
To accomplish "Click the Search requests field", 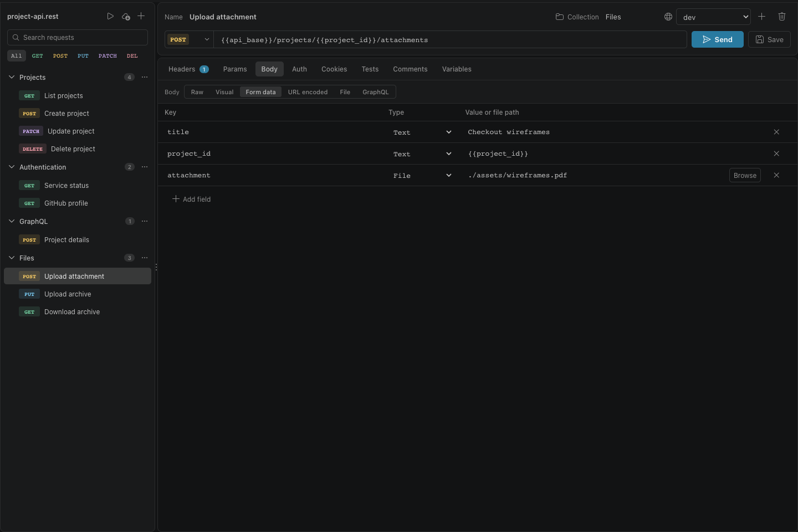I will 78,37.
